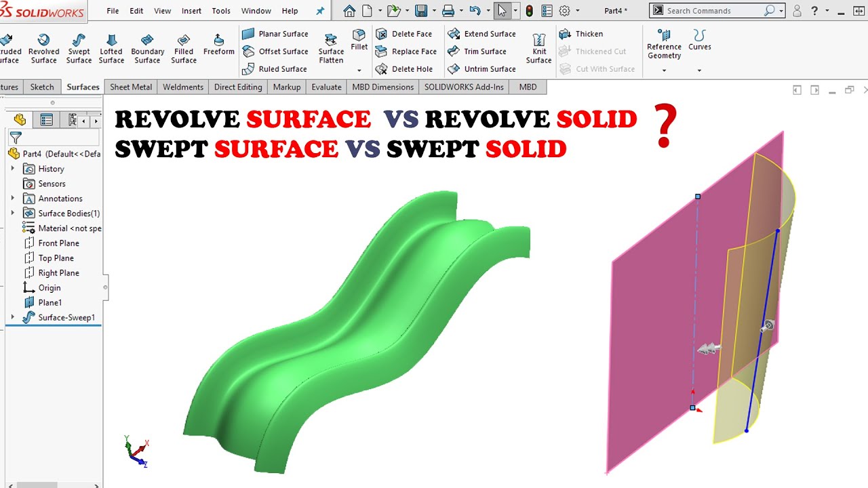Select the Freeform tool
Screen dimensions: 868x488
(x=218, y=45)
